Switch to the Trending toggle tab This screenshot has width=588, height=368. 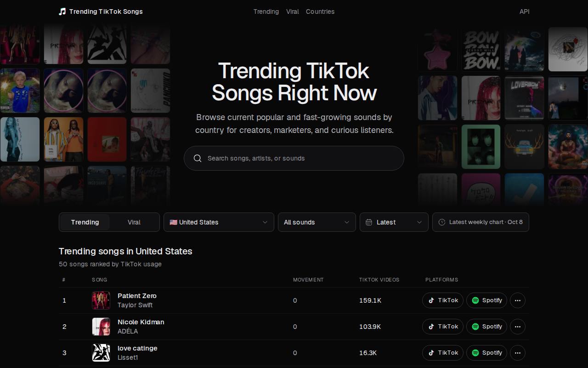(85, 222)
